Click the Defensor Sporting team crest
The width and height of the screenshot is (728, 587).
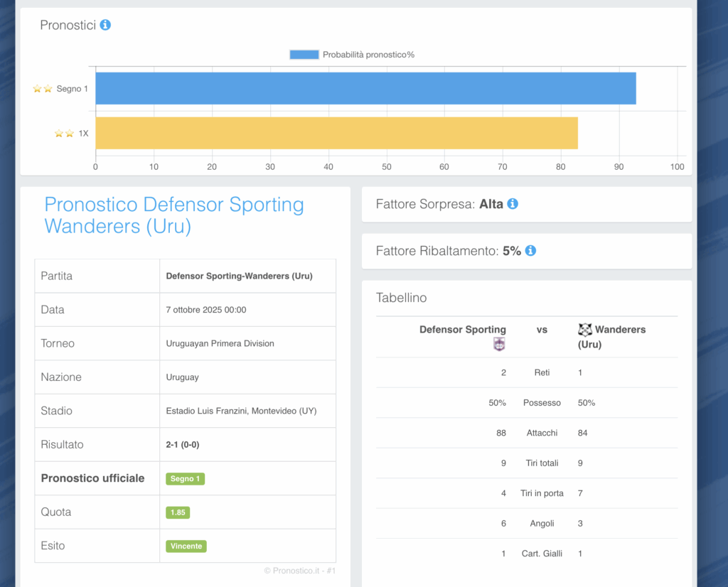pos(499,345)
